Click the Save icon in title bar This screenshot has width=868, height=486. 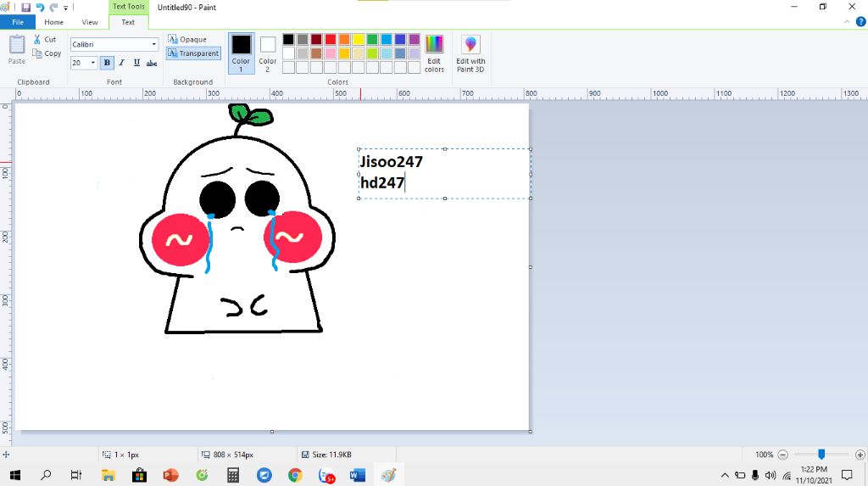click(26, 7)
